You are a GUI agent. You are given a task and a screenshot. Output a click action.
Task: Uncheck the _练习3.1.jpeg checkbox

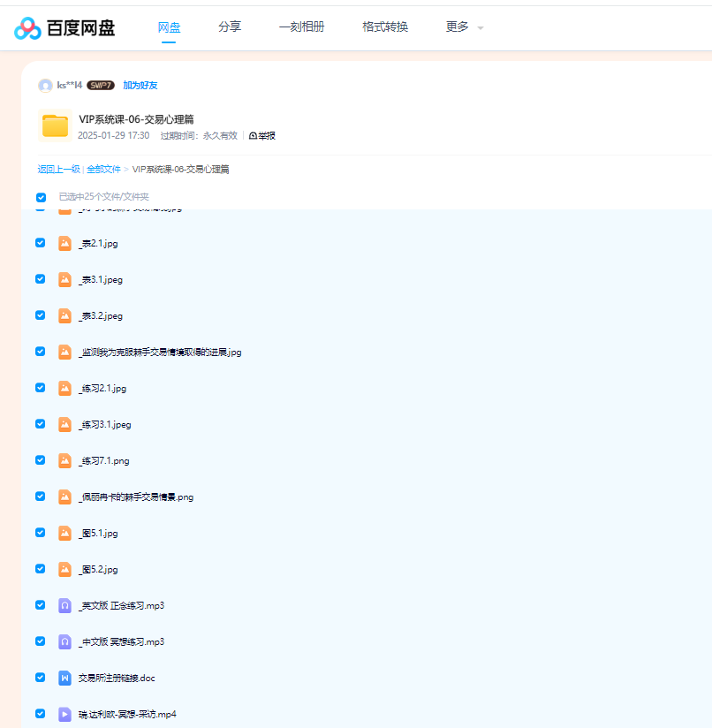[41, 424]
